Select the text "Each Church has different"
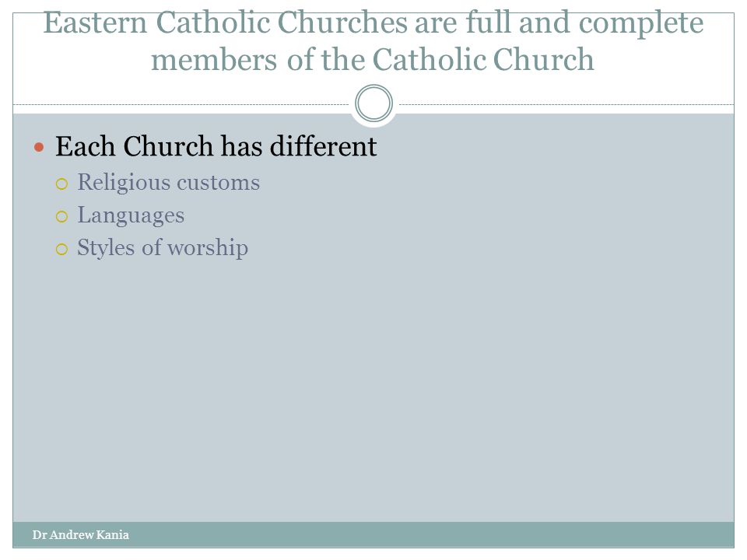747x560 pixels. [x=216, y=146]
